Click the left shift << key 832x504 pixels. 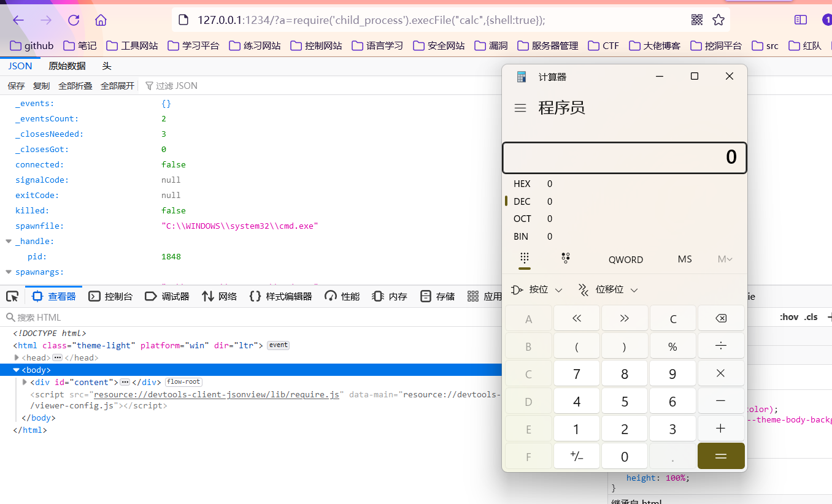[x=577, y=319]
